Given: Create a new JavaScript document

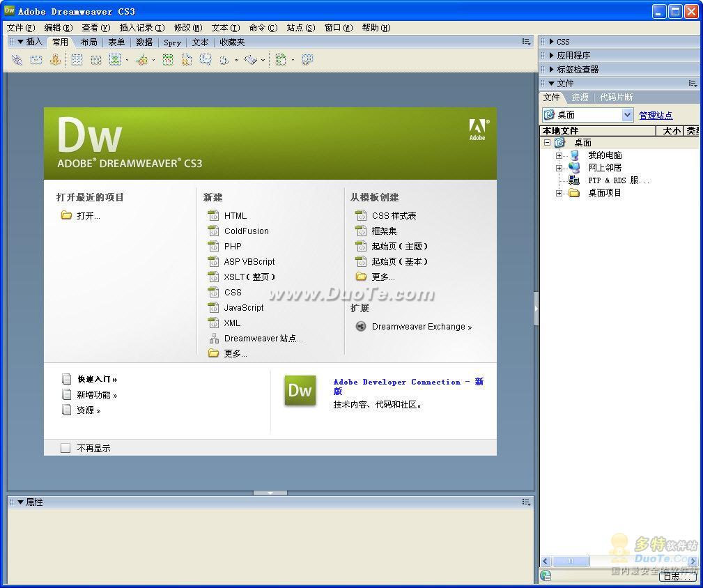Looking at the screenshot, I should 244,307.
